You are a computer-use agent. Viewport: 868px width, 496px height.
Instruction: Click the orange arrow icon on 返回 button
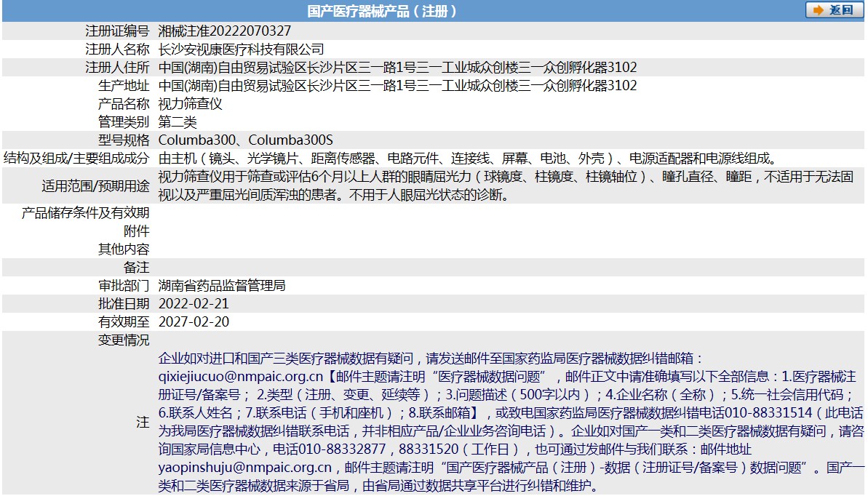coord(819,10)
